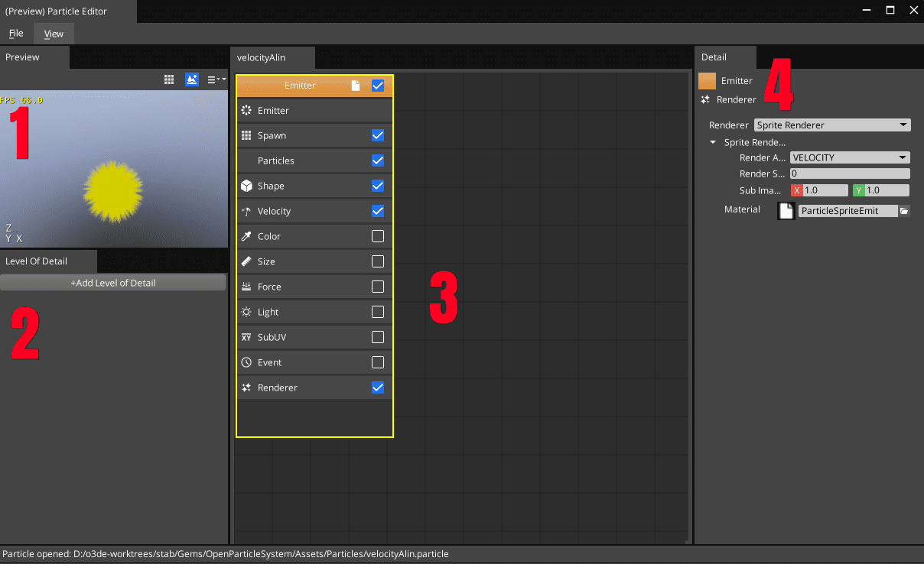924x564 pixels.
Task: Toggle the grid icon in Preview toolbar
Action: [x=169, y=79]
